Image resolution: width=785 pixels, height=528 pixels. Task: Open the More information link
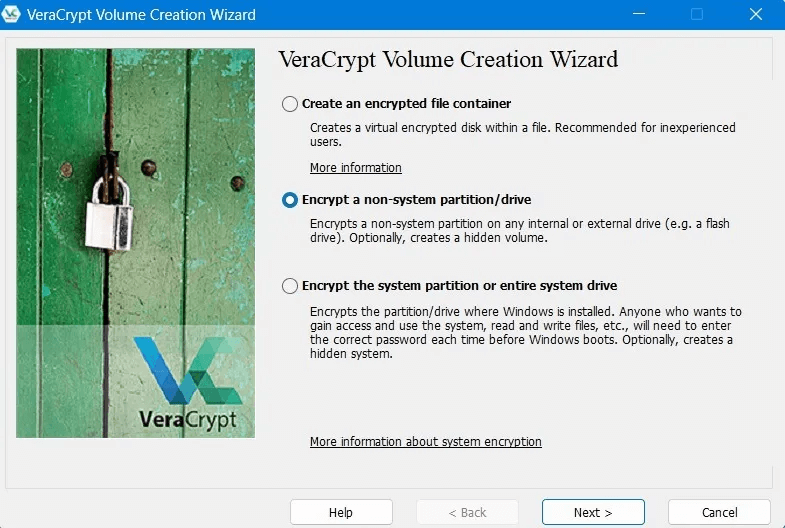(x=355, y=168)
